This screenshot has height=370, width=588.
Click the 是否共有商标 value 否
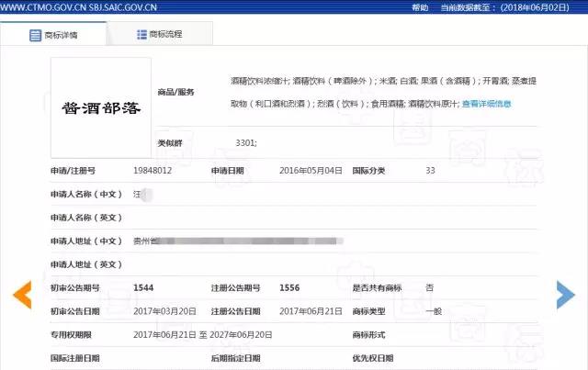(430, 288)
